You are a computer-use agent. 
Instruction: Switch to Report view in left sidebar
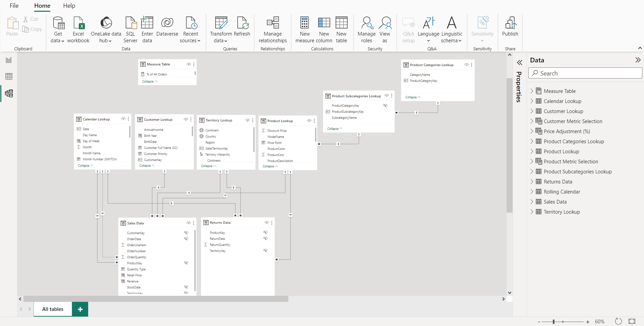click(9, 60)
